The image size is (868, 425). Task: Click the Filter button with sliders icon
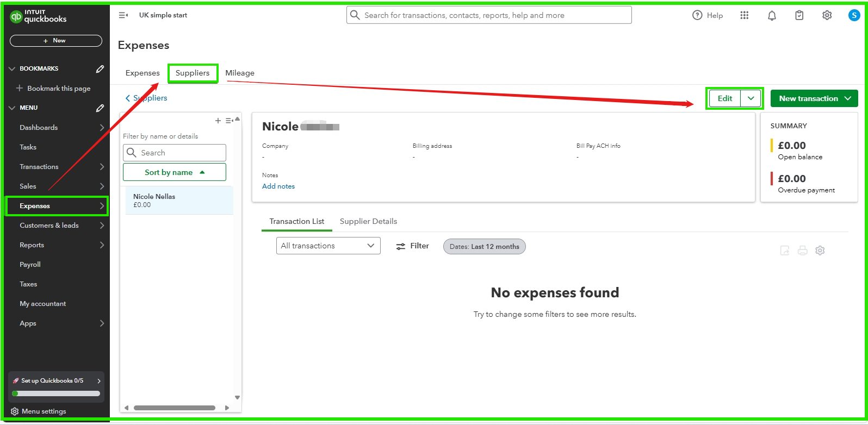click(412, 246)
